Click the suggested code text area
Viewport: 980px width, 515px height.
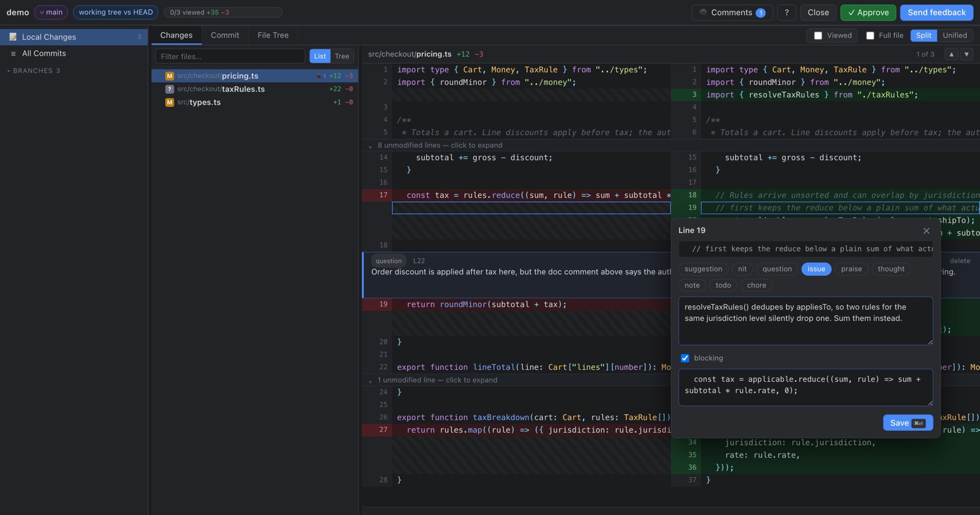coord(805,388)
